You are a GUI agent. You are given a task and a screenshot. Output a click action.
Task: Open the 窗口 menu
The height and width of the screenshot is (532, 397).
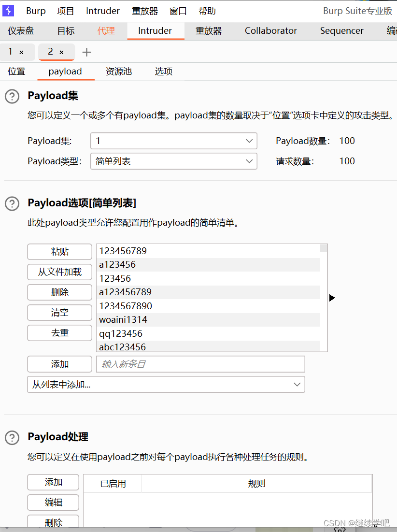coord(178,11)
